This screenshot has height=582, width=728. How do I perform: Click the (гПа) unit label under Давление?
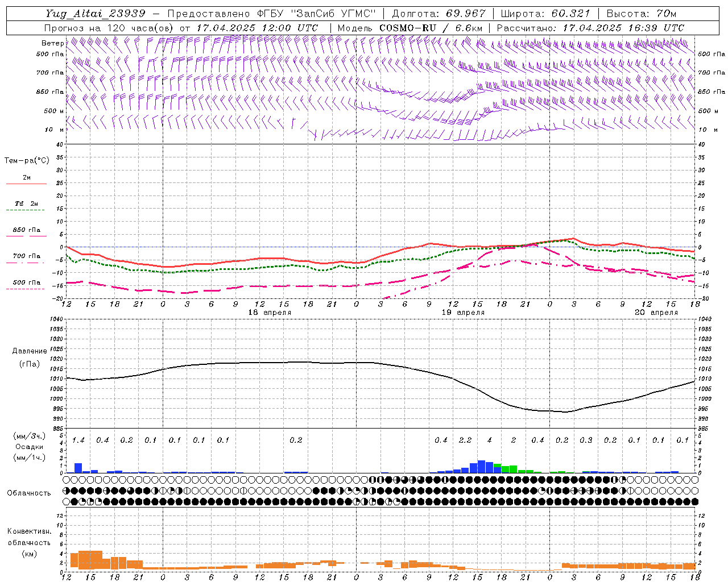(x=30, y=364)
